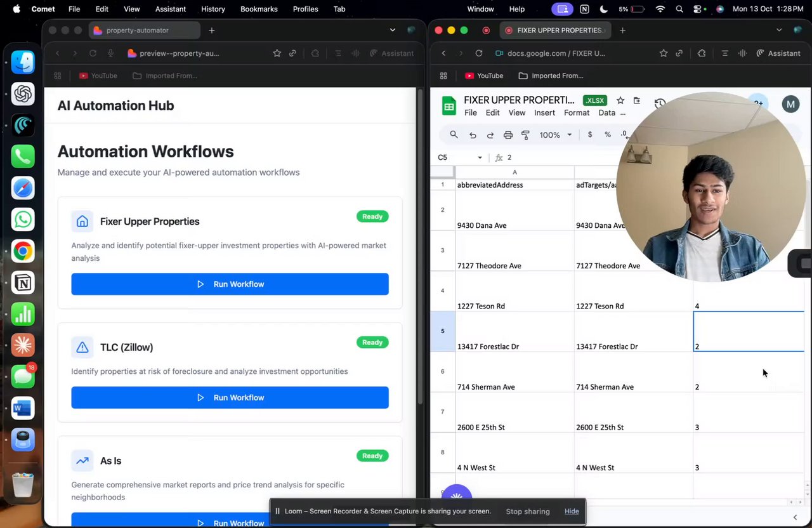Viewport: 812px width, 528px height.
Task: Click Ready badge on TLC (Zillow) card
Action: pos(372,342)
